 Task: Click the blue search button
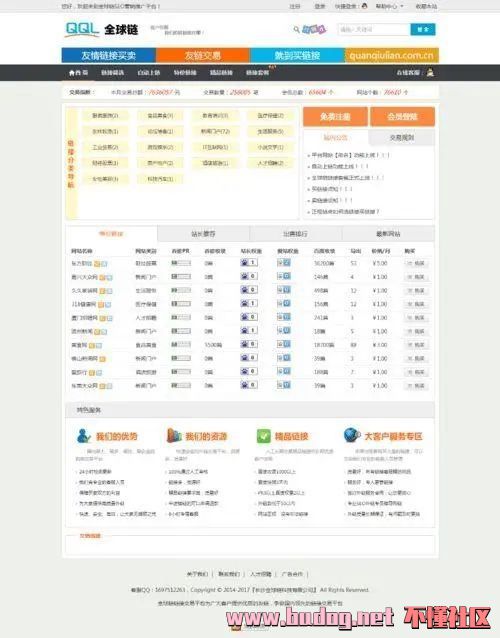[x=423, y=29]
